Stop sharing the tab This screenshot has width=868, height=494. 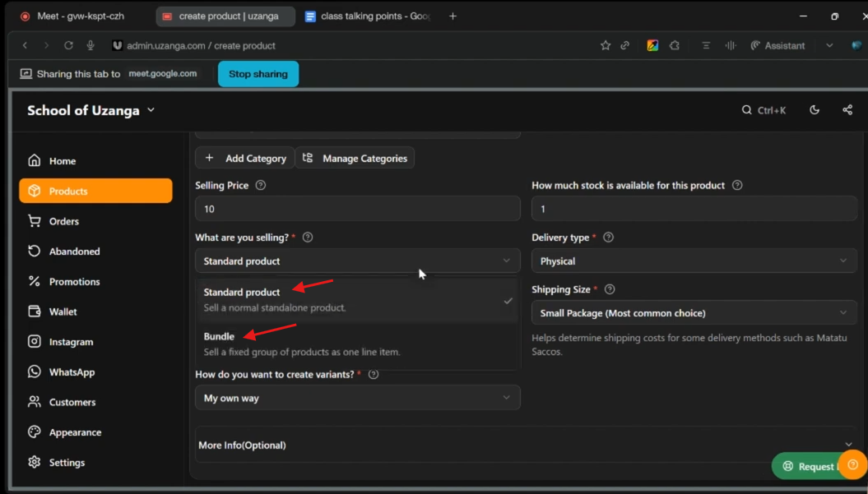coord(258,74)
